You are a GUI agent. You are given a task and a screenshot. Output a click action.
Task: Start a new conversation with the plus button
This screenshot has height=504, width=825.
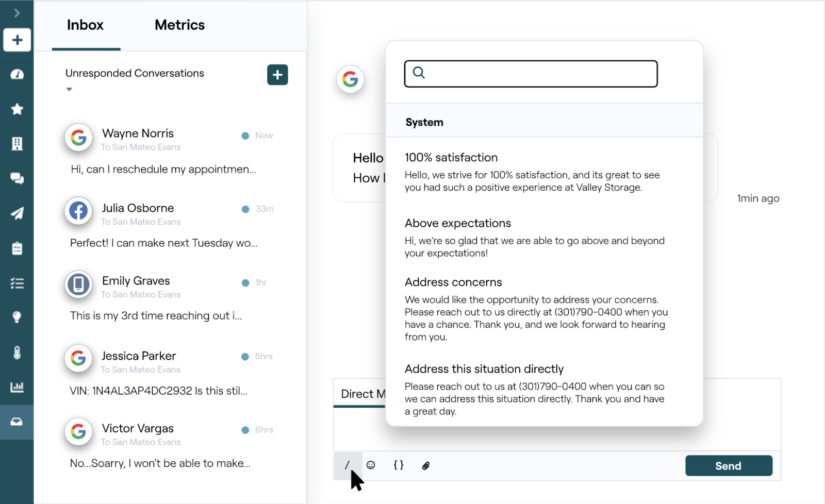[277, 75]
